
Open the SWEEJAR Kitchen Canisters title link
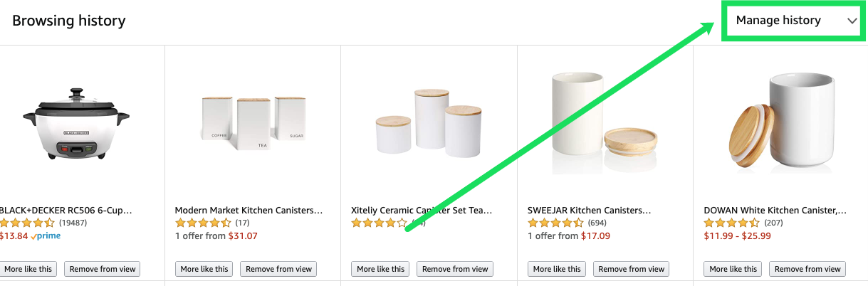coord(589,211)
